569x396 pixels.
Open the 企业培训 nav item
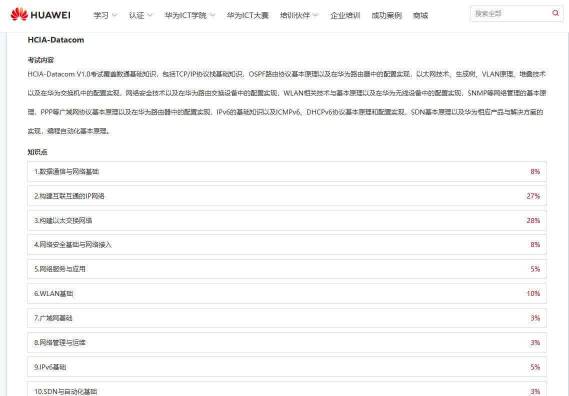[x=345, y=15]
